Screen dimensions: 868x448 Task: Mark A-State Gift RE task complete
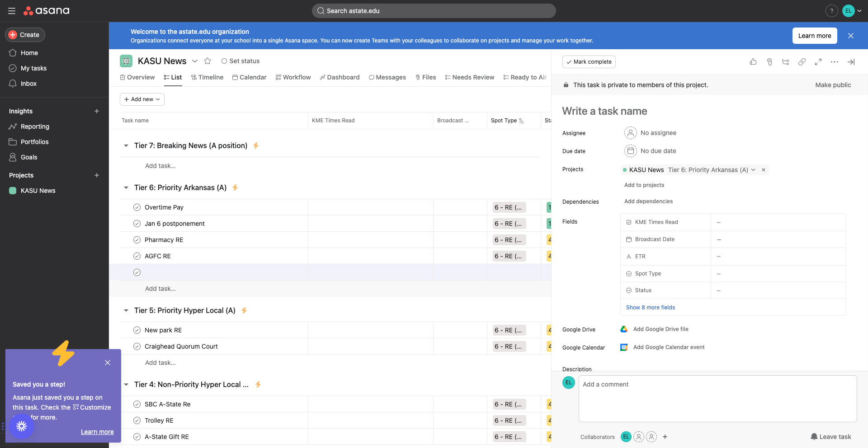click(x=137, y=437)
